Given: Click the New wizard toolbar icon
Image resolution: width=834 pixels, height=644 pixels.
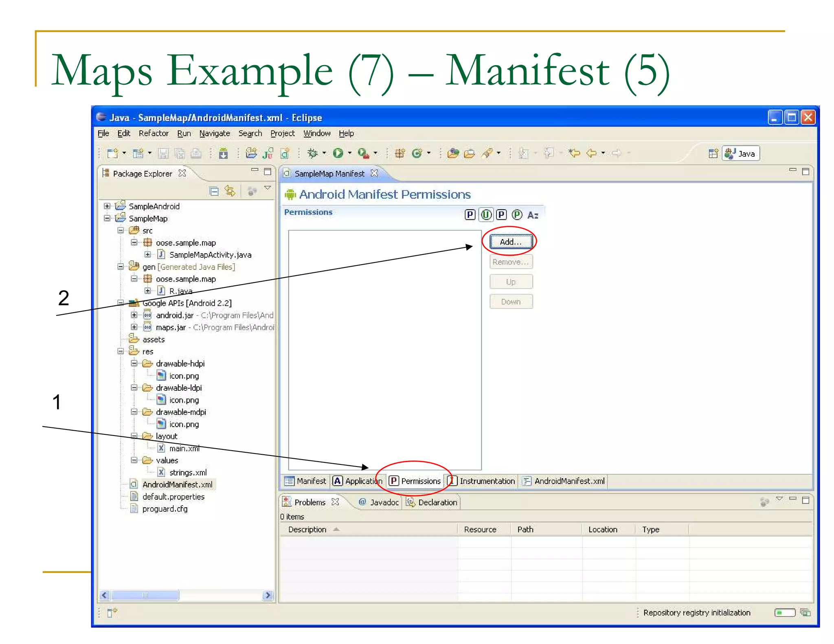Looking at the screenshot, I should point(112,153).
